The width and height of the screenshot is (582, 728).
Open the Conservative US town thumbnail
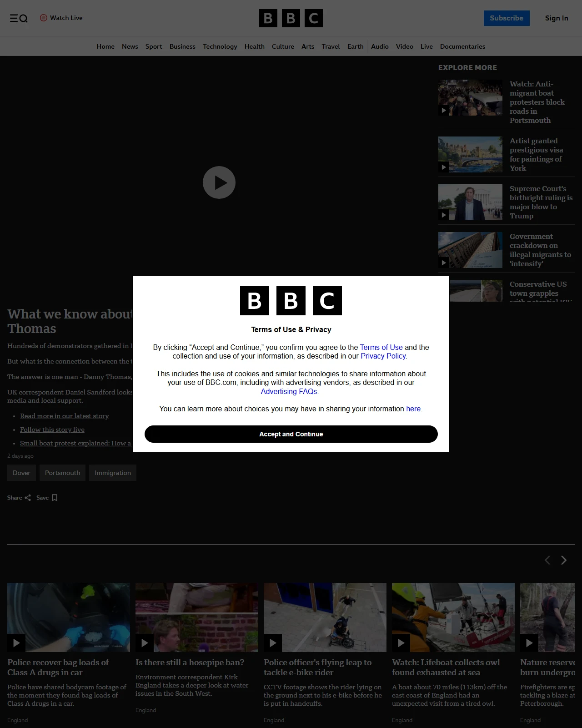tap(476, 290)
